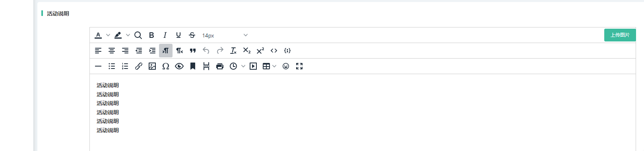Expand the highlight color dropdown arrow
This screenshot has width=644, height=151.
(x=128, y=35)
